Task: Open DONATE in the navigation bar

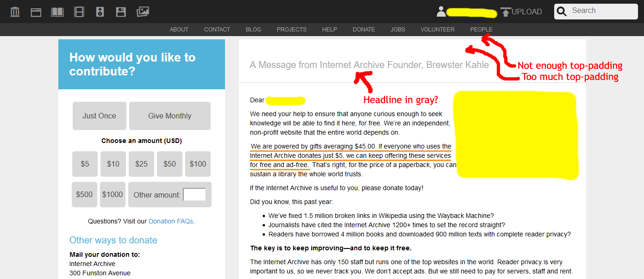Action: [x=364, y=30]
